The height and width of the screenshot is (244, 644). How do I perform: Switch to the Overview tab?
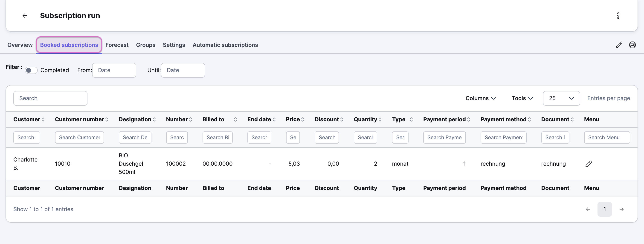[x=20, y=45]
